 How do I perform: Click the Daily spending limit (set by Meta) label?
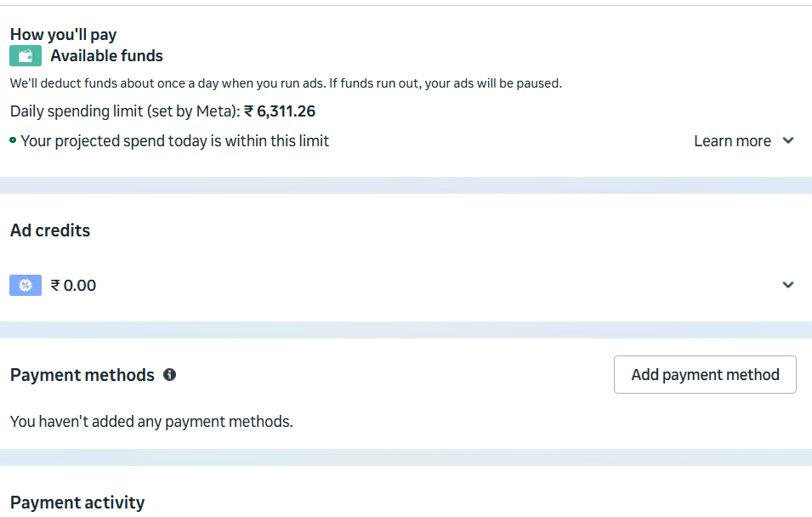[x=126, y=111]
